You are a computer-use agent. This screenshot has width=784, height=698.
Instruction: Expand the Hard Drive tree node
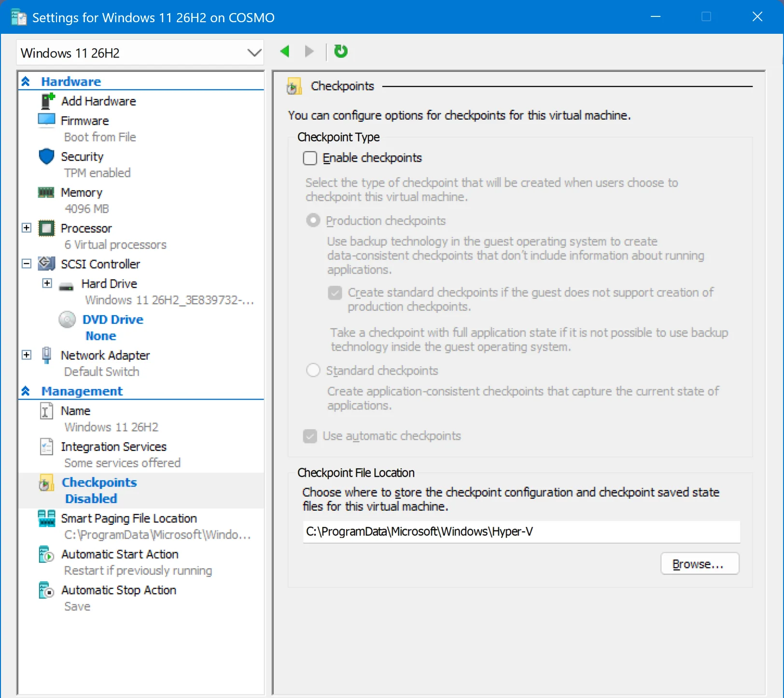47,283
